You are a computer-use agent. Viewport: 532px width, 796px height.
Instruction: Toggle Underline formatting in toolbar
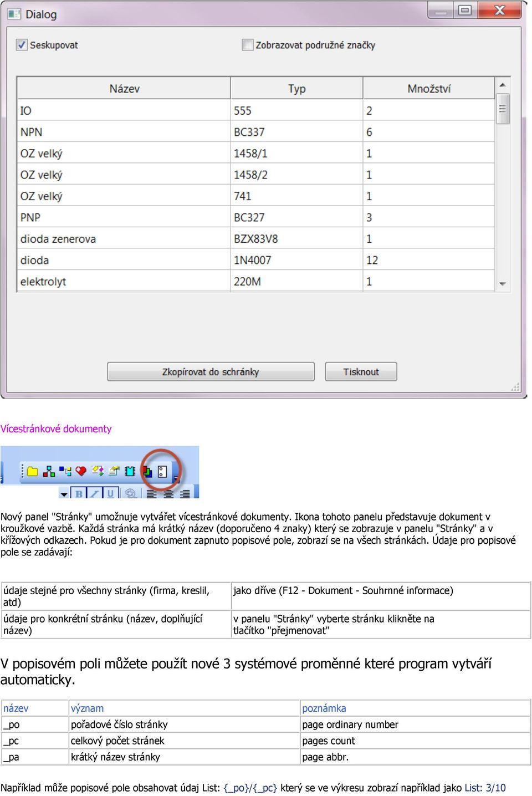(x=110, y=493)
